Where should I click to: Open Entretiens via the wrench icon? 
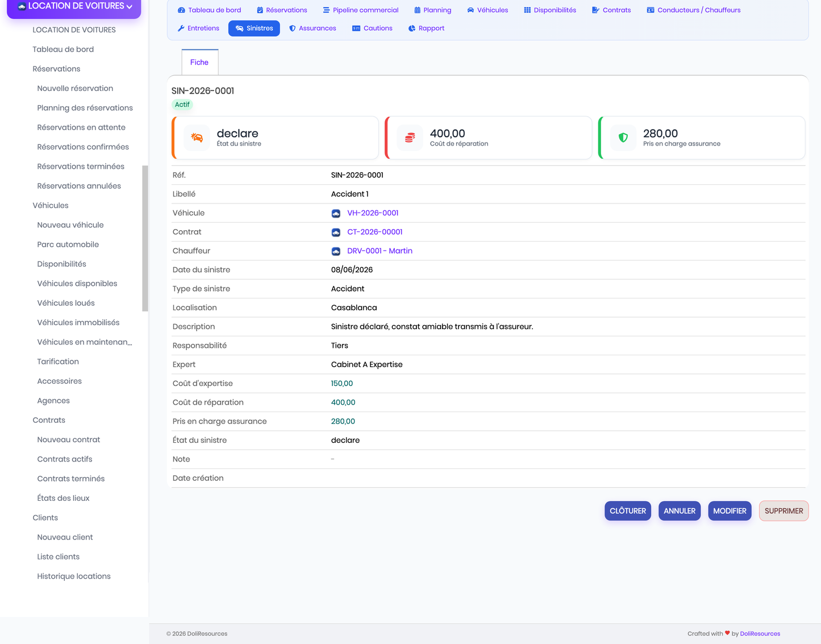coord(181,28)
